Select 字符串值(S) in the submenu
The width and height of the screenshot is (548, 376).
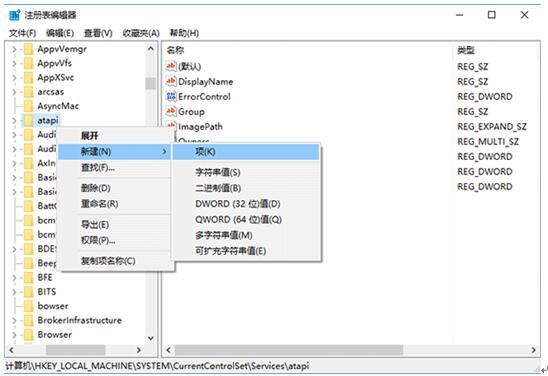(246, 172)
